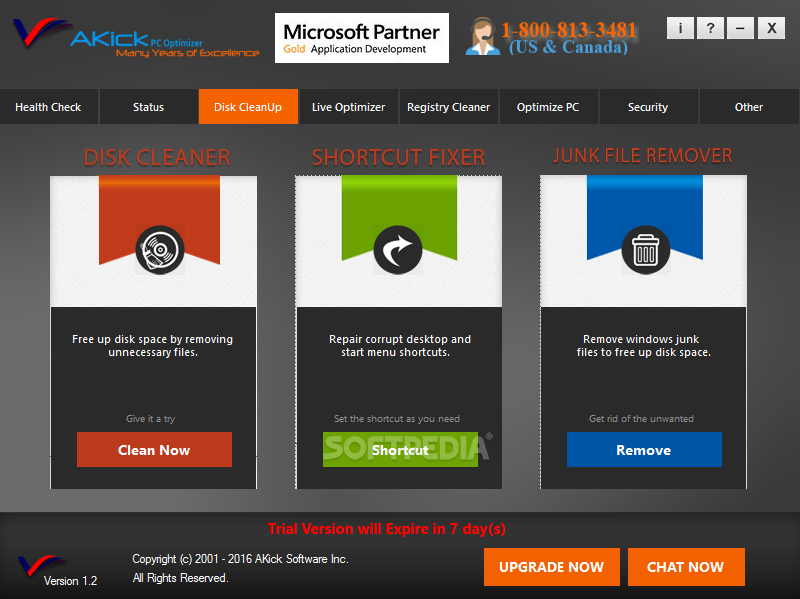This screenshot has height=599, width=800.
Task: Click the SHORTCUT FIXER heading
Action: tap(398, 158)
